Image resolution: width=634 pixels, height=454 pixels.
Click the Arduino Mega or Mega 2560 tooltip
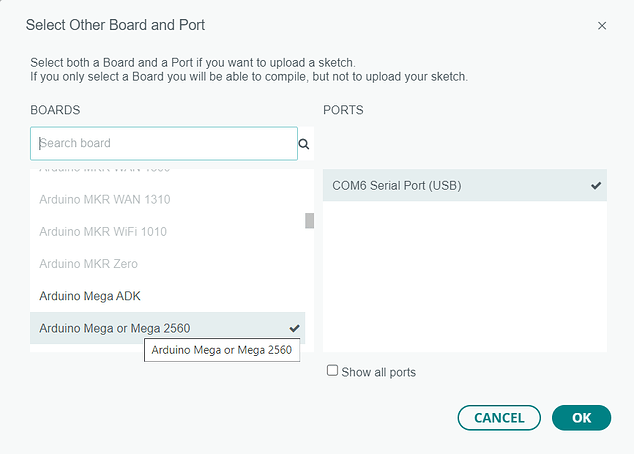point(223,350)
